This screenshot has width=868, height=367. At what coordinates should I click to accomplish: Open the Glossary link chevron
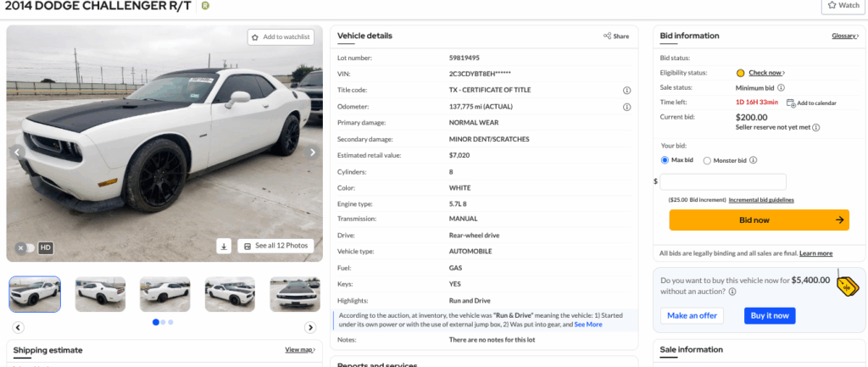(x=858, y=36)
